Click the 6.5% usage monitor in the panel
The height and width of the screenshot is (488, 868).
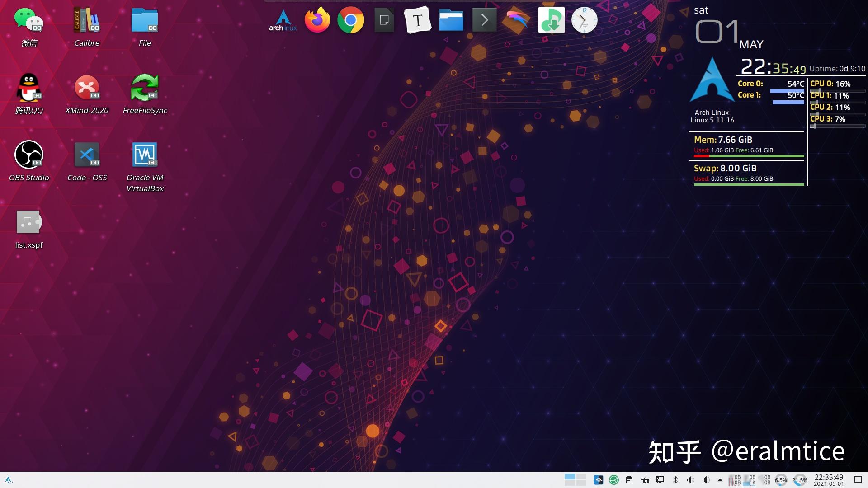[x=781, y=480]
